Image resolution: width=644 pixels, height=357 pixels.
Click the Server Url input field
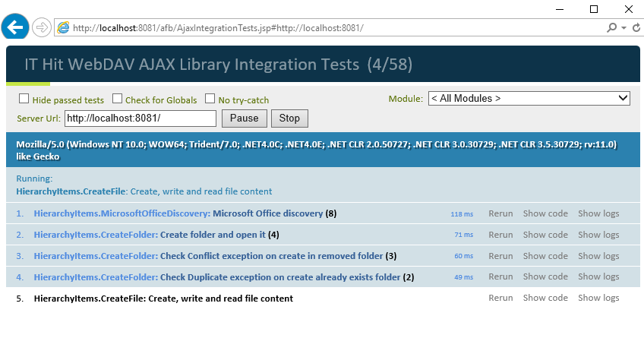tap(140, 118)
